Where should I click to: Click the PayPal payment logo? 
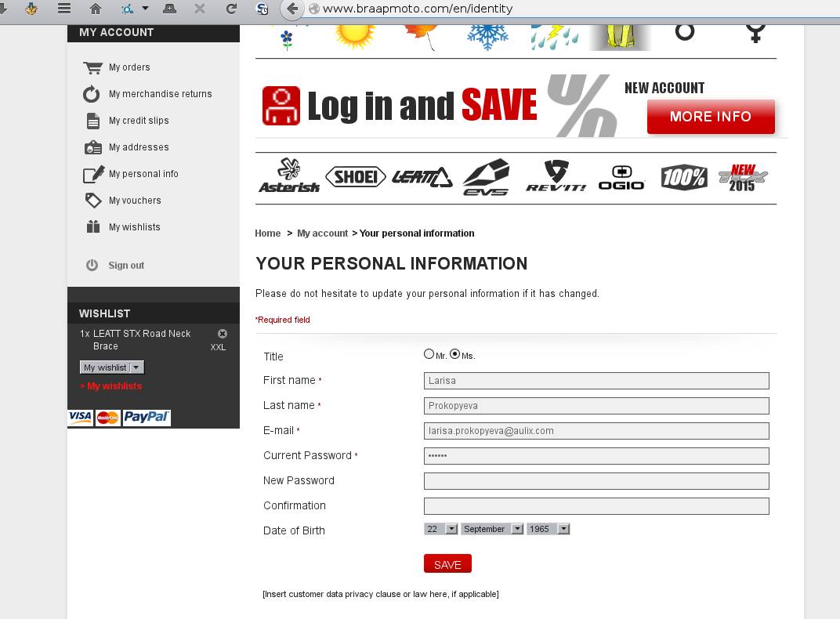[147, 418]
